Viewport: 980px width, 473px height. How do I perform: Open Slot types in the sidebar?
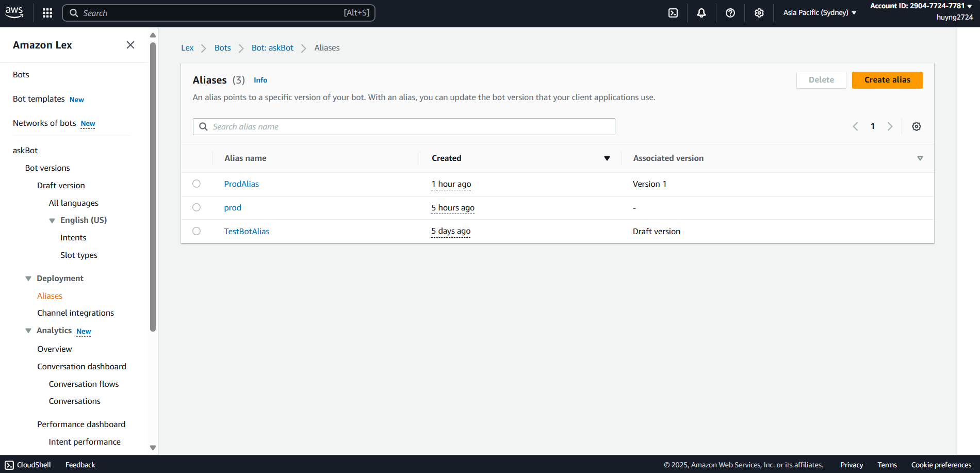79,255
